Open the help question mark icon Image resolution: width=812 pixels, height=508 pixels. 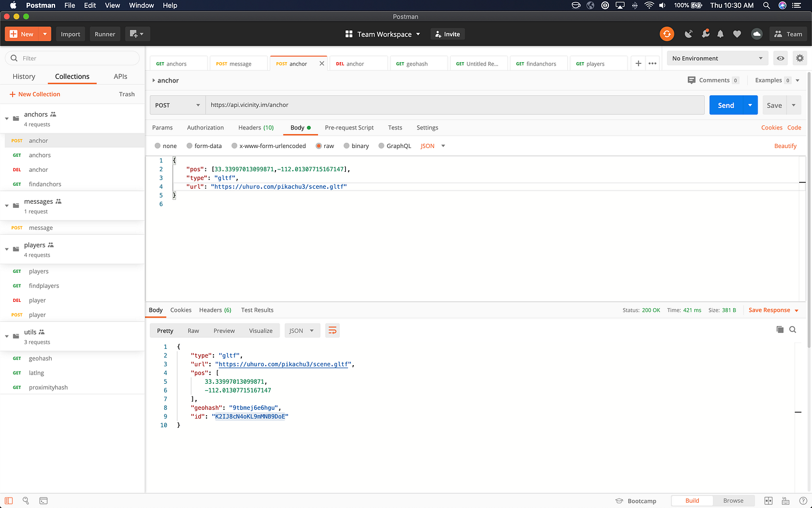coord(803,500)
